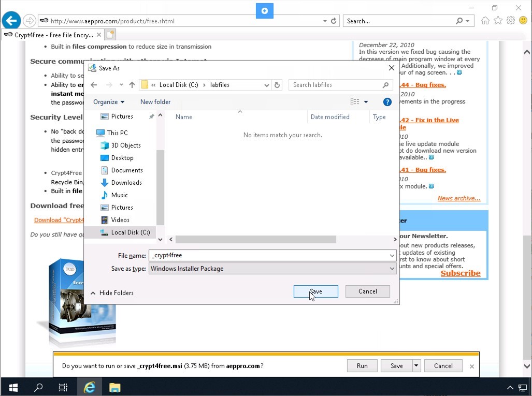Go up one folder level

pyautogui.click(x=132, y=85)
